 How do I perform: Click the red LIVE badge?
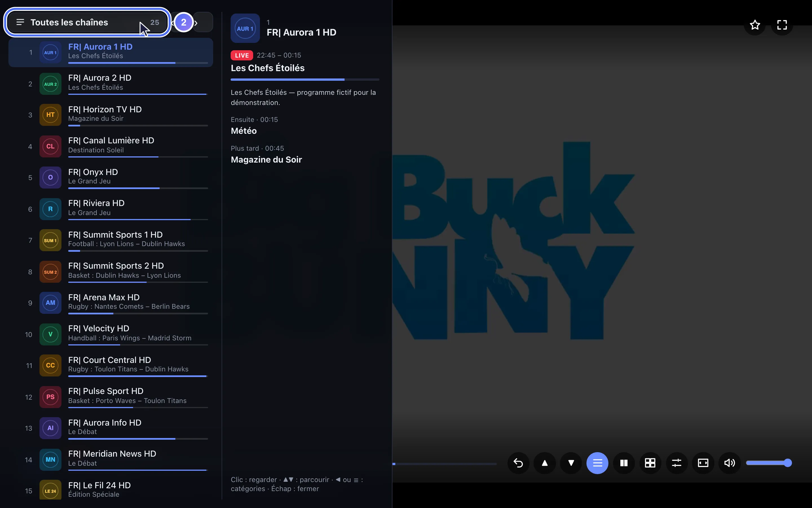point(242,55)
